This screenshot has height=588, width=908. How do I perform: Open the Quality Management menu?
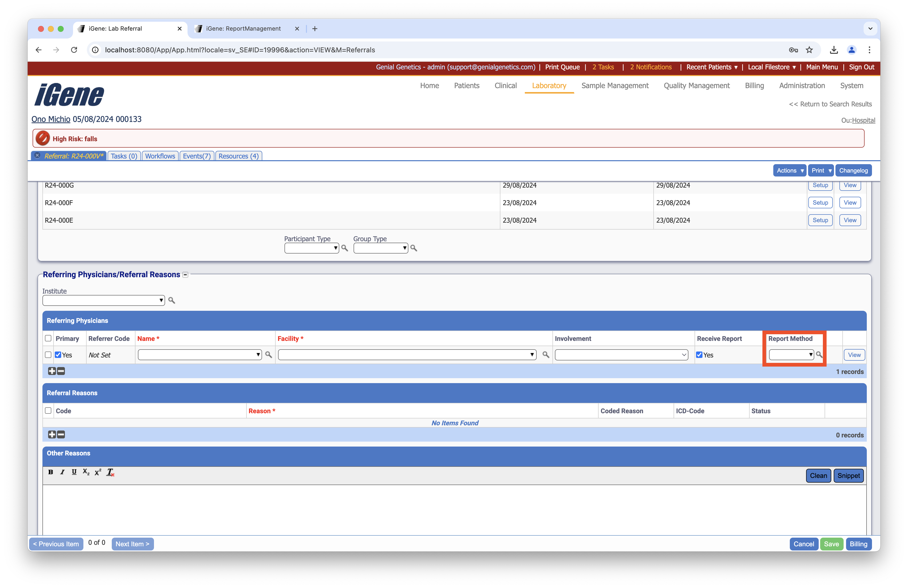697,85
